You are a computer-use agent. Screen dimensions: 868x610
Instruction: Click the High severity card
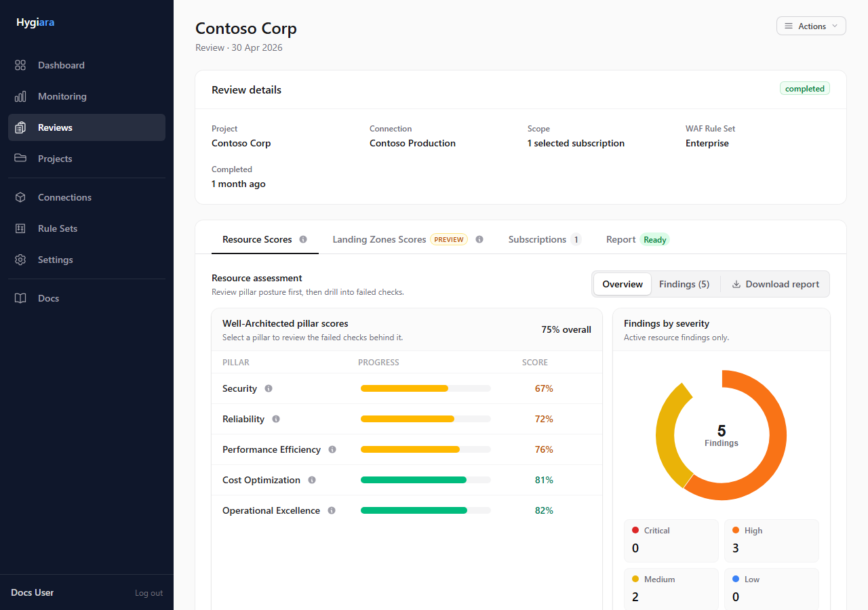[772, 541]
